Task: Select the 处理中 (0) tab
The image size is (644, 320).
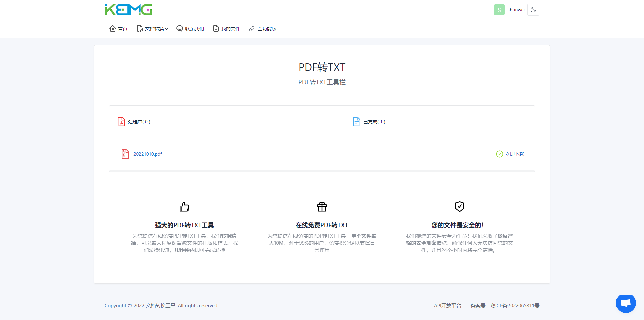Action: click(x=134, y=122)
